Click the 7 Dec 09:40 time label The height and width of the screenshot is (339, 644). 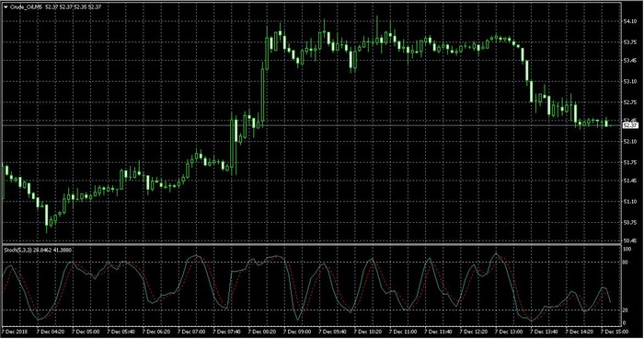coord(333,332)
